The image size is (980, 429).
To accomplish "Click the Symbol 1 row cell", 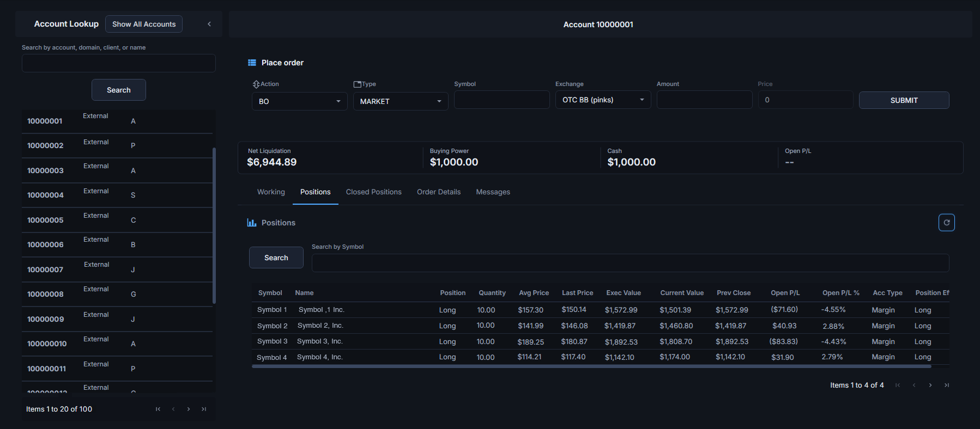I will coord(272,310).
